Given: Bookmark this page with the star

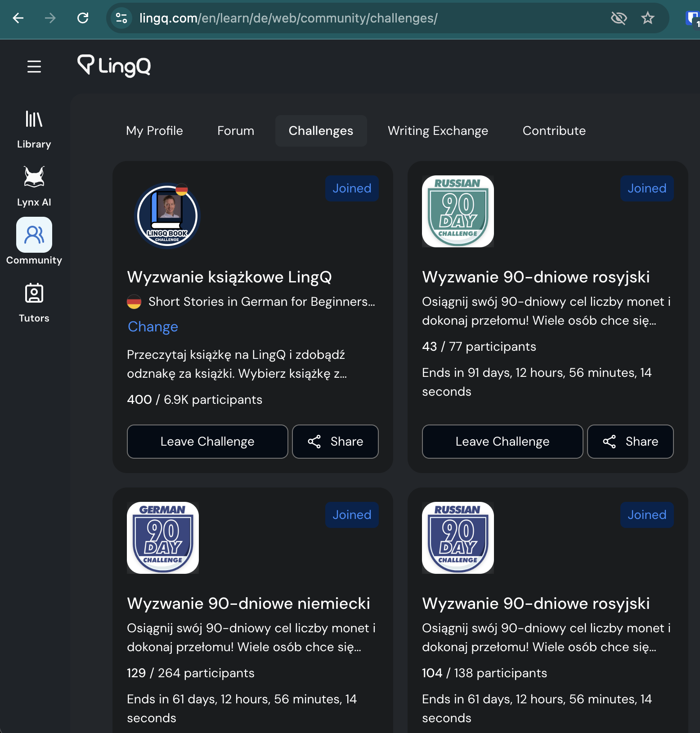Looking at the screenshot, I should pyautogui.click(x=647, y=18).
